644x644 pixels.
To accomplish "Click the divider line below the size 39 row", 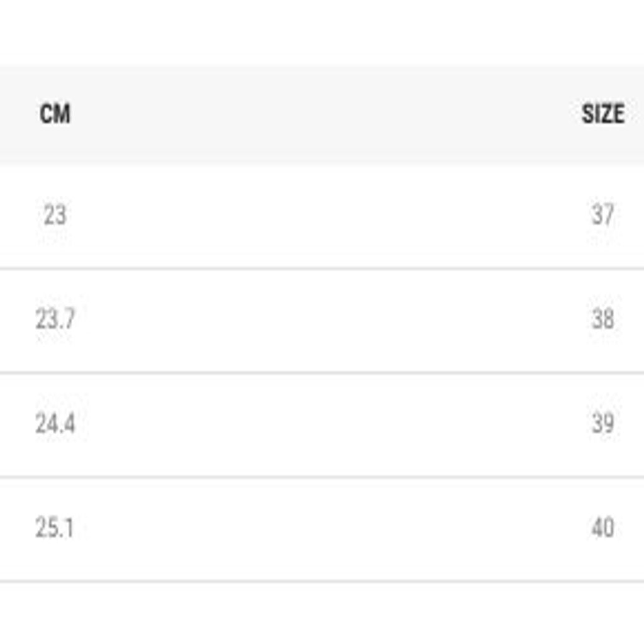I will tap(322, 477).
